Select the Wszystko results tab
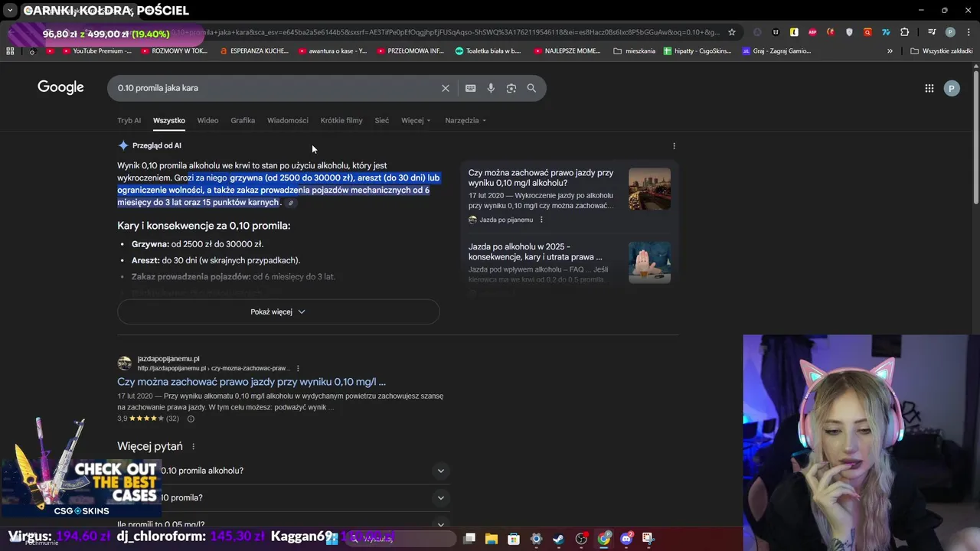The width and height of the screenshot is (980, 551). pyautogui.click(x=168, y=120)
